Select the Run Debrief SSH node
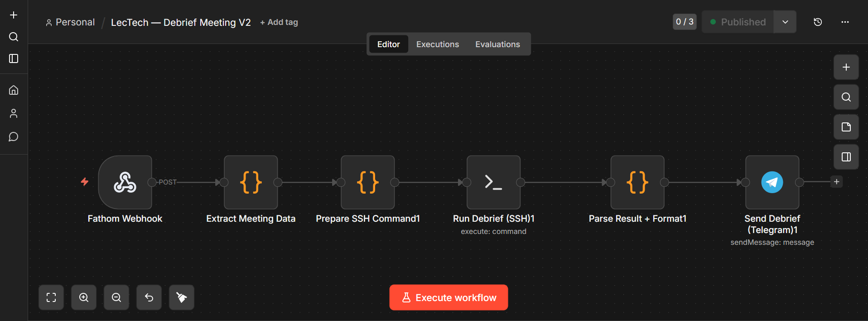The width and height of the screenshot is (868, 321). (493, 182)
